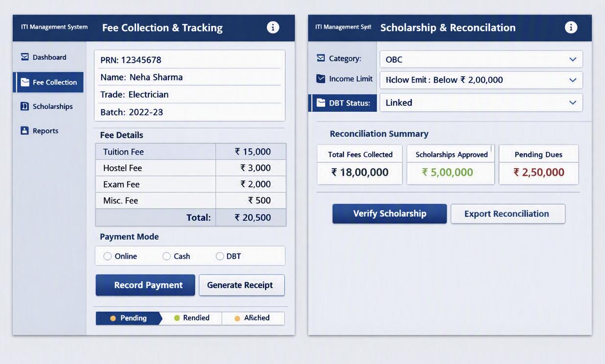Select the last status step with orange dot

coord(253,318)
